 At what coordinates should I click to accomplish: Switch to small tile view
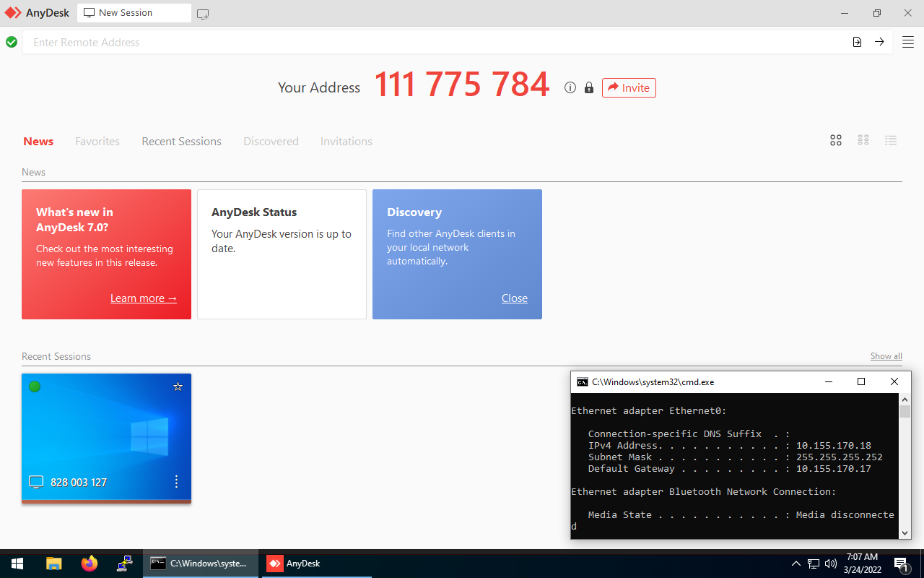[x=863, y=140]
